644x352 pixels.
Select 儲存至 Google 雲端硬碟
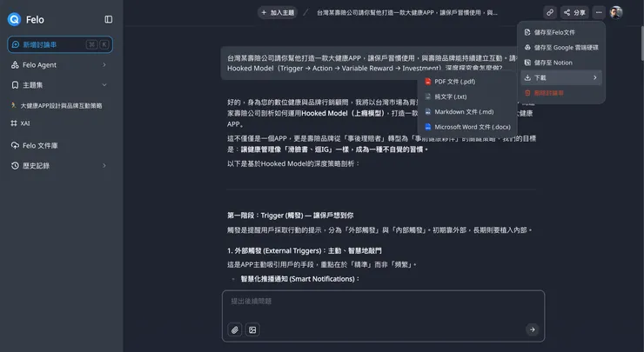[561, 47]
